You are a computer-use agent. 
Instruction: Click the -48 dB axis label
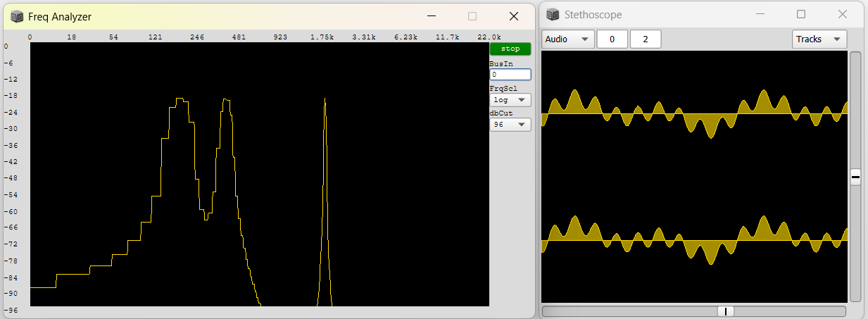tap(10, 178)
